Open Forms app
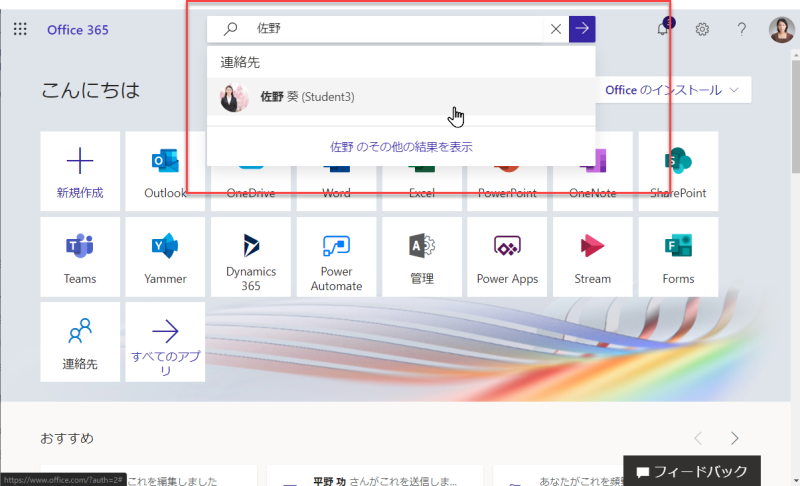 click(x=678, y=257)
